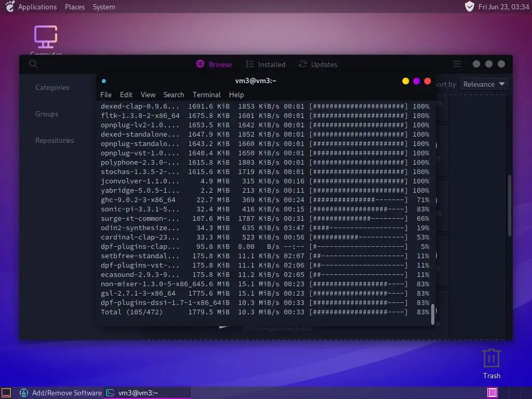Select Repositories in the sidebar
Screen dimensions: 532x399
(55, 140)
